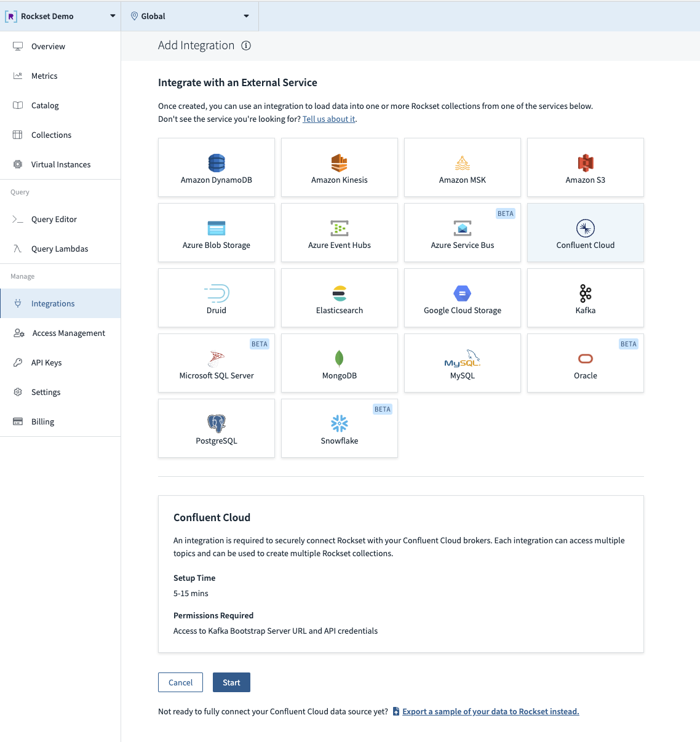The height and width of the screenshot is (742, 700).
Task: Select the Kafka integration icon
Action: [x=586, y=293]
